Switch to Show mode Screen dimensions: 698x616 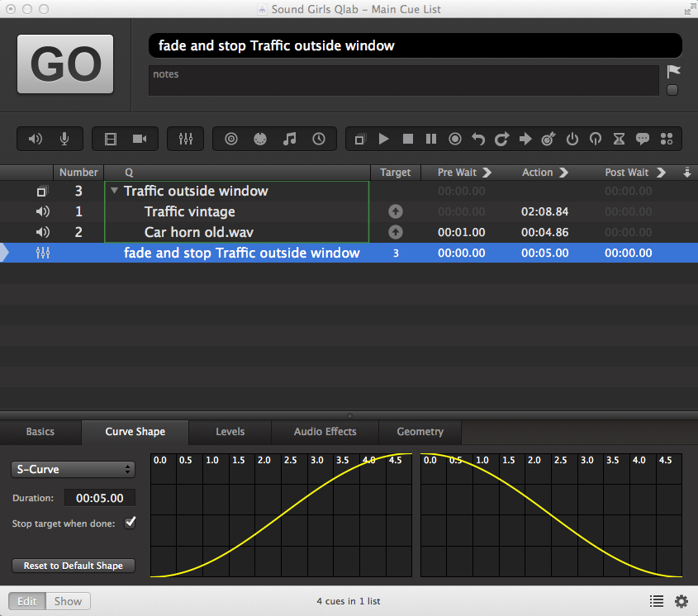click(x=67, y=601)
